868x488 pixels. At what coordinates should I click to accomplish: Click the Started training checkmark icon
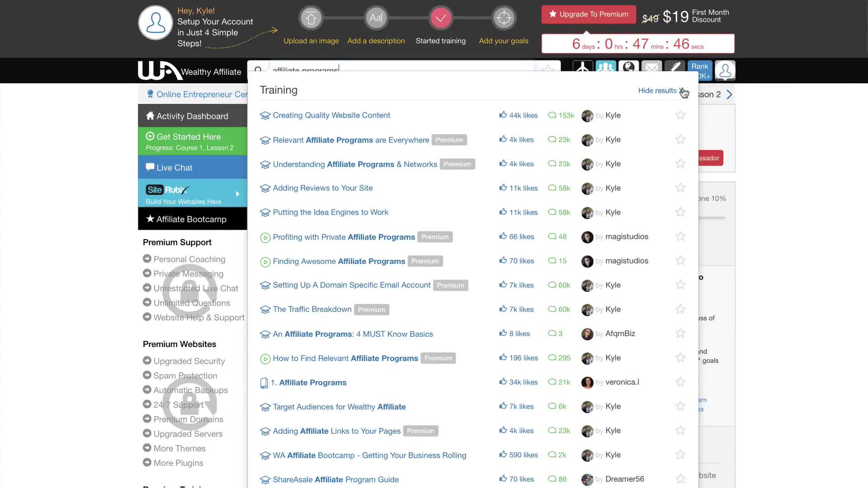coord(440,18)
